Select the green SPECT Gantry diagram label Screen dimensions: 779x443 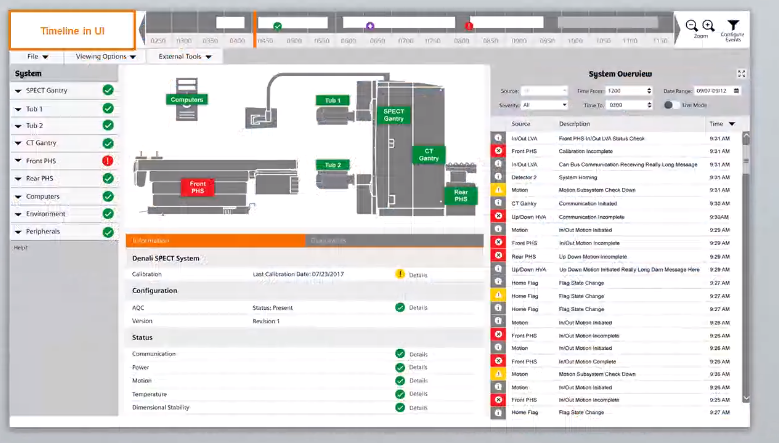click(x=393, y=115)
